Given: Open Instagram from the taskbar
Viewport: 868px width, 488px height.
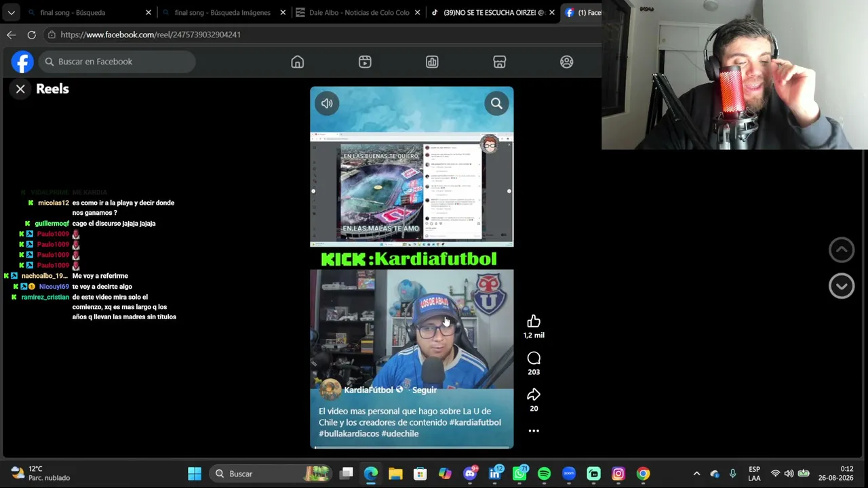Looking at the screenshot, I should (x=618, y=474).
